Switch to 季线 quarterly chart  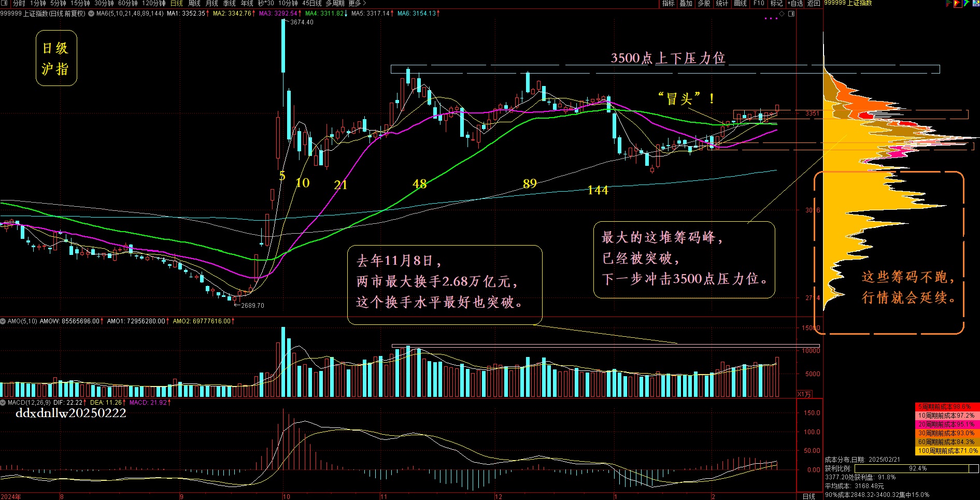tap(230, 3)
